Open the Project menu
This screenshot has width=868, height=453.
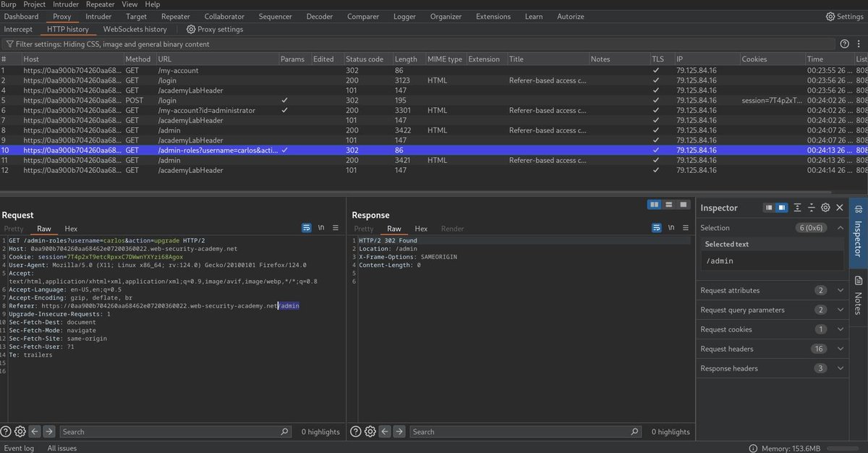[x=35, y=4]
